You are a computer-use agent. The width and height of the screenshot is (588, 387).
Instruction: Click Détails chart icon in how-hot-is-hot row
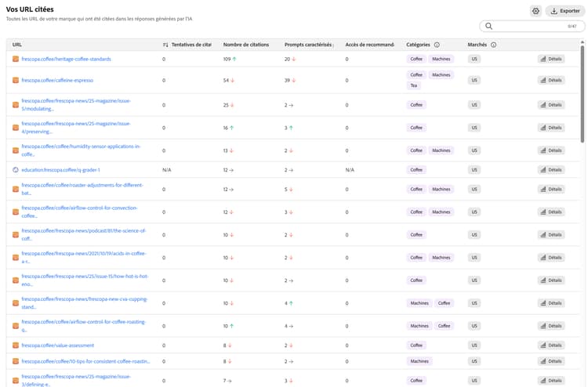tap(543, 280)
